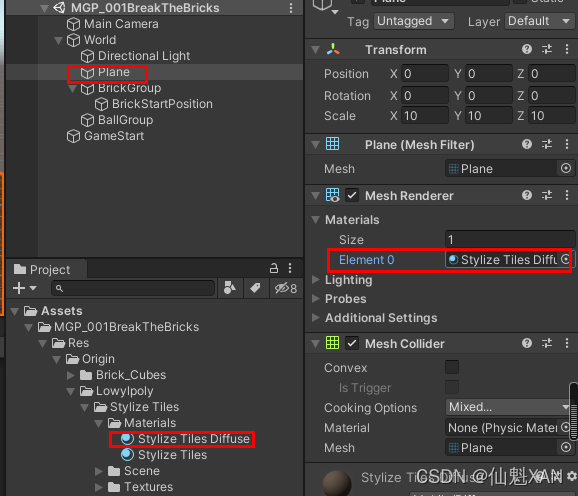Toggle the Project panel lock icon
Screen dimensions: 578x496
point(274,268)
